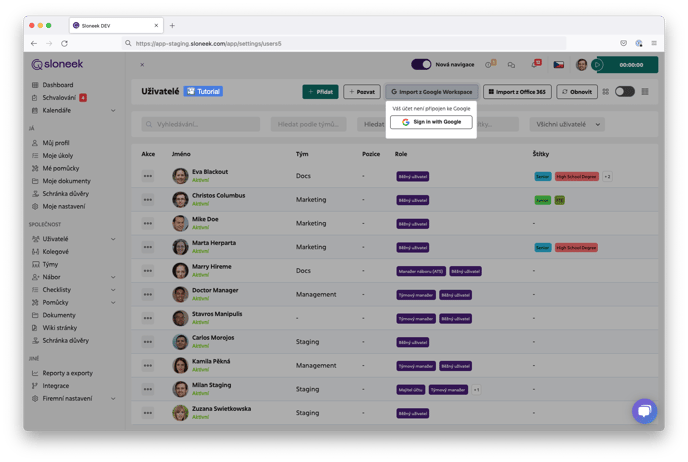Click the sloneek logo
This screenshot has width=688, height=462.
pos(57,64)
